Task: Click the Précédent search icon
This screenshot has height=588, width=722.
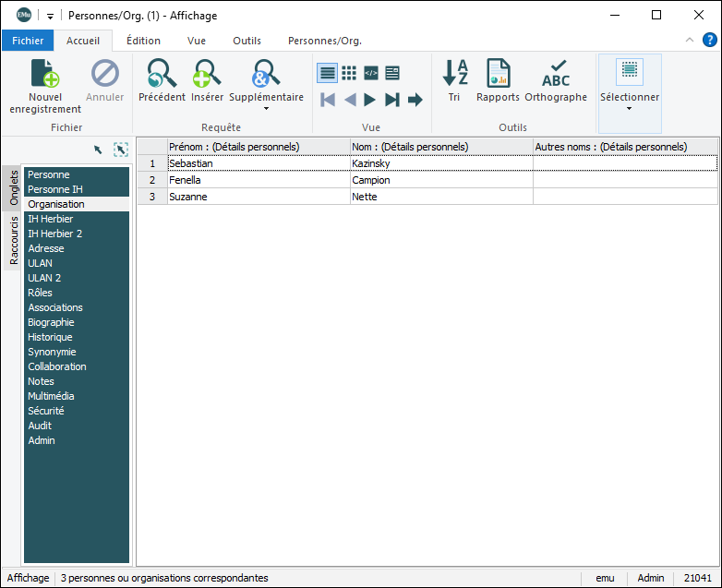Action: (x=162, y=74)
